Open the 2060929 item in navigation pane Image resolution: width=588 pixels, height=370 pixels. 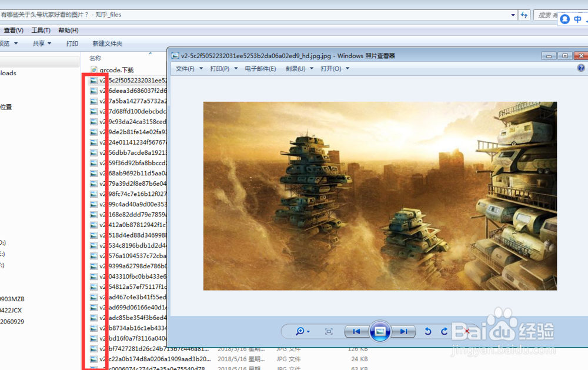point(12,322)
